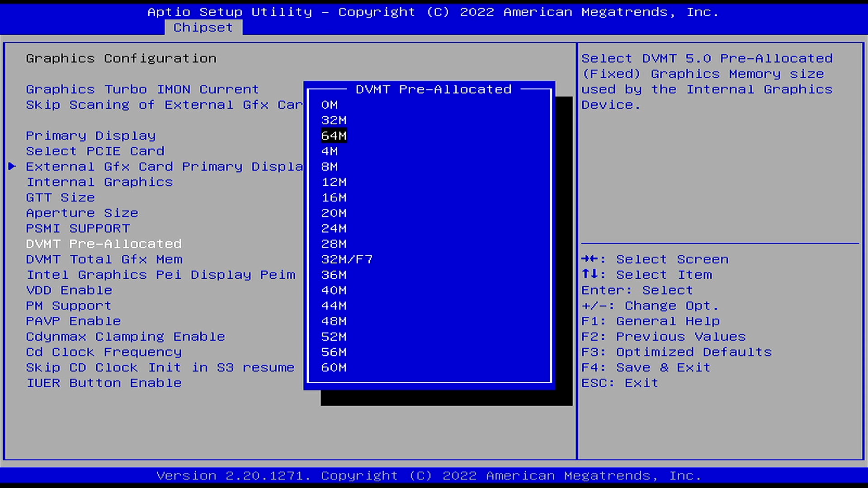Toggle Internal Graphics setting
868x488 pixels.
click(x=99, y=182)
